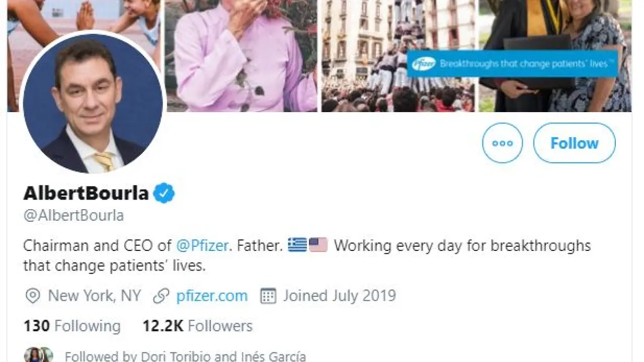Click the mutual followers avatar icons

(39, 355)
